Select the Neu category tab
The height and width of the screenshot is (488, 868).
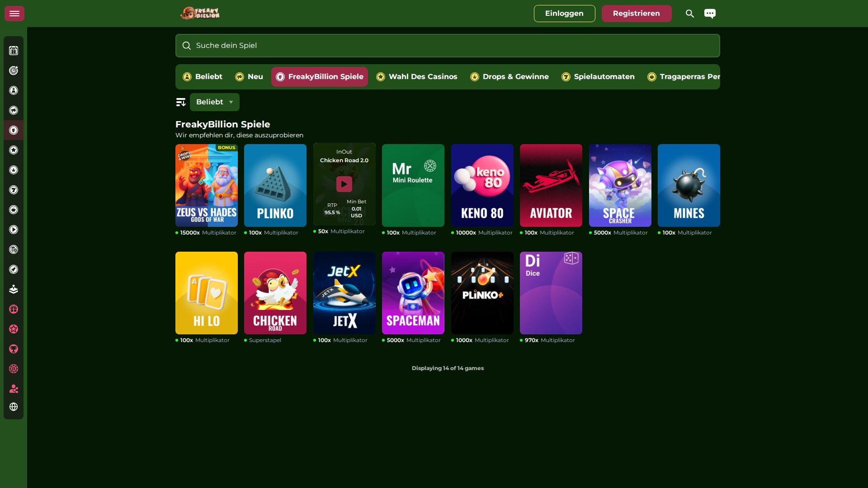[x=249, y=77]
